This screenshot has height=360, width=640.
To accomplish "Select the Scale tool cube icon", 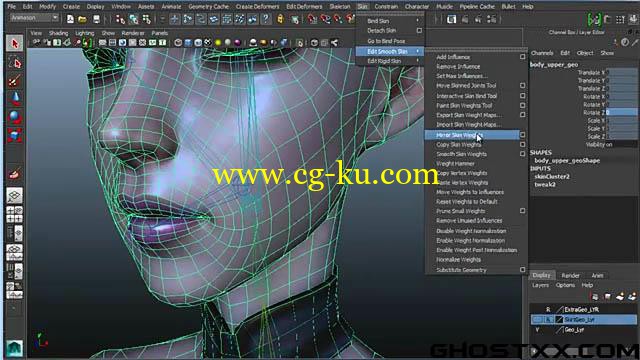I will (x=15, y=136).
